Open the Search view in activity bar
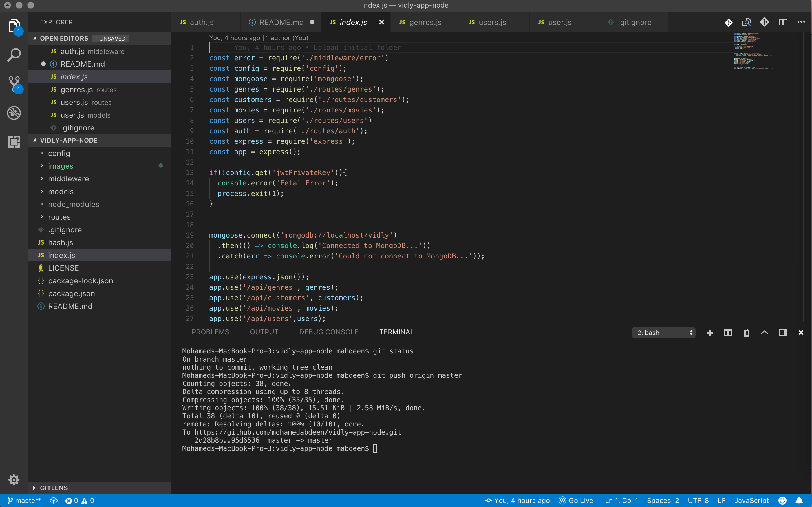 (14, 55)
